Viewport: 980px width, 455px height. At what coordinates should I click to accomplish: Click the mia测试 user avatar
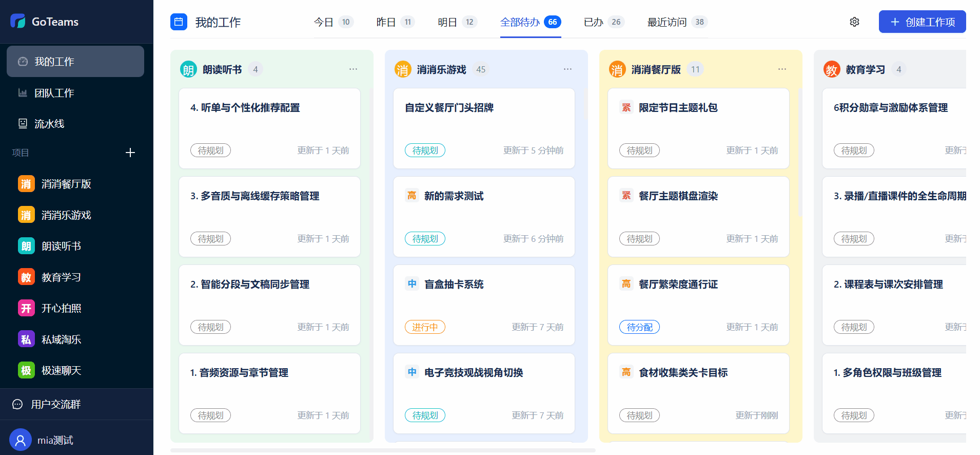pyautogui.click(x=21, y=440)
